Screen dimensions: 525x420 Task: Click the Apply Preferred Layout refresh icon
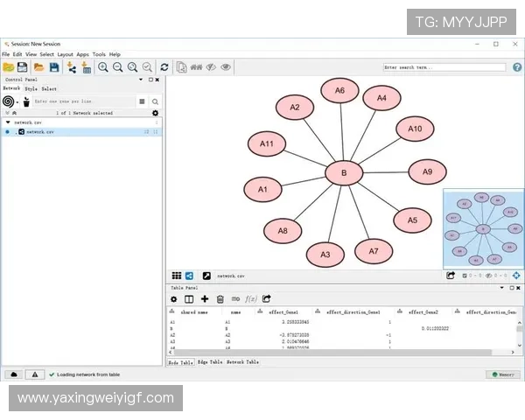pos(164,67)
